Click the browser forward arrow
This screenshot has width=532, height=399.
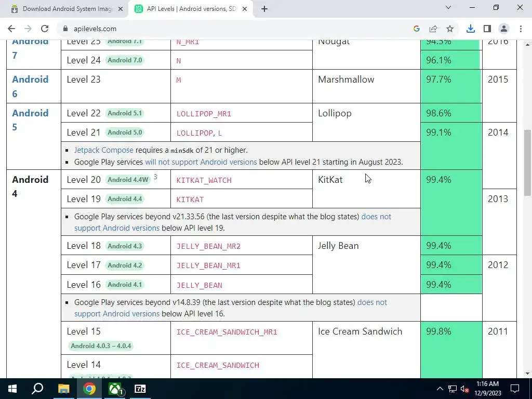coord(28,29)
